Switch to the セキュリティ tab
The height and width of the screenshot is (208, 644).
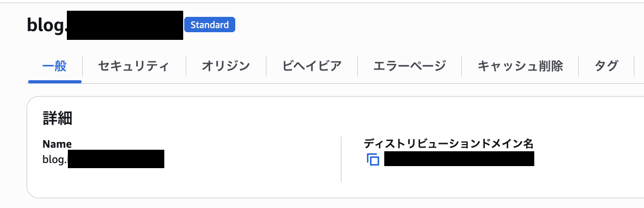pyautogui.click(x=134, y=66)
